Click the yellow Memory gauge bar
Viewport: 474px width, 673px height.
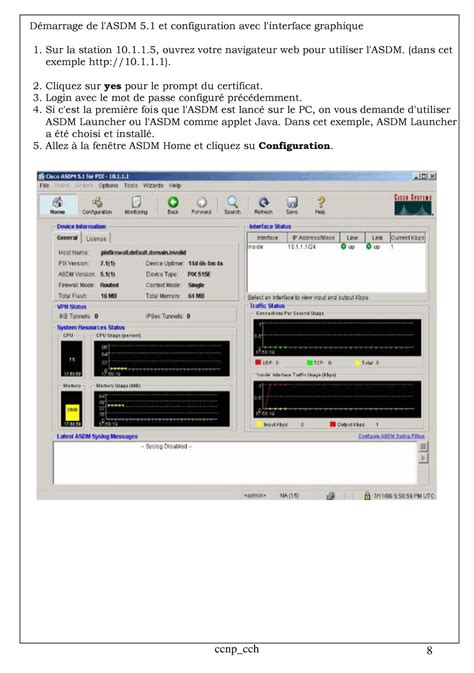(x=72, y=413)
